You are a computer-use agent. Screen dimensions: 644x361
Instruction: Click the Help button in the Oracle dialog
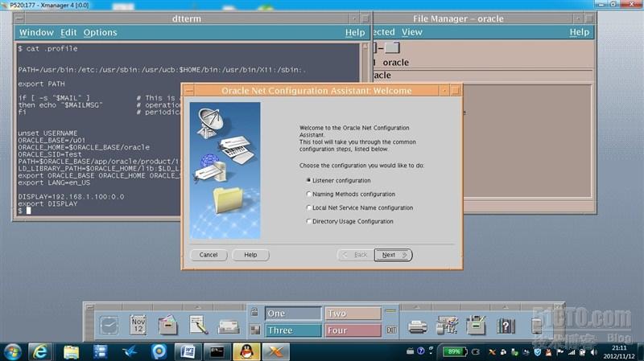[x=250, y=255]
